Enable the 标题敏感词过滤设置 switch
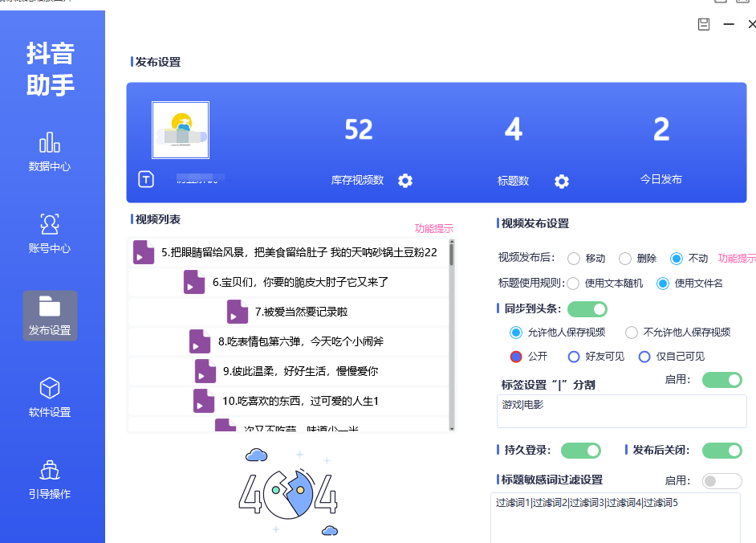This screenshot has height=543, width=756. click(x=721, y=480)
